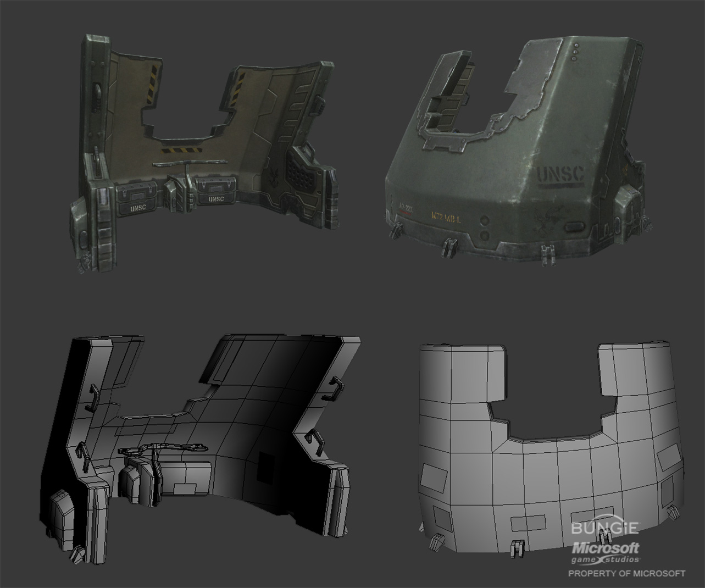Click the orange M72 MB-L marking

click(x=446, y=217)
